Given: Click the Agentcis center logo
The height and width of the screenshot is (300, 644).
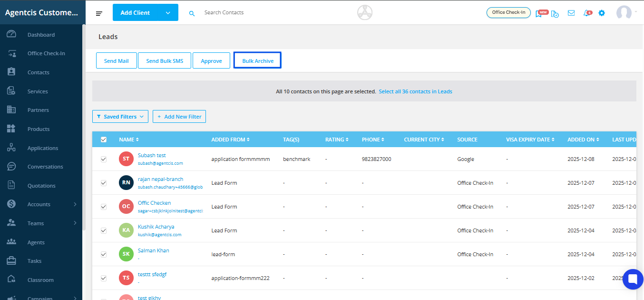Looking at the screenshot, I should 365,12.
